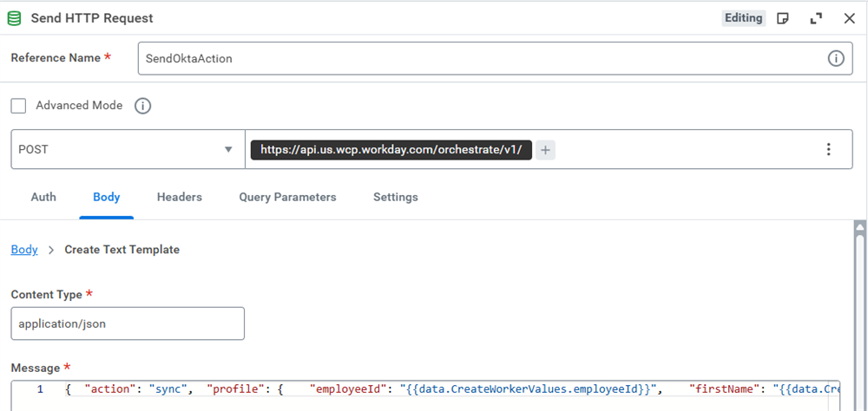
Task: Open the note icon in header
Action: [782, 18]
